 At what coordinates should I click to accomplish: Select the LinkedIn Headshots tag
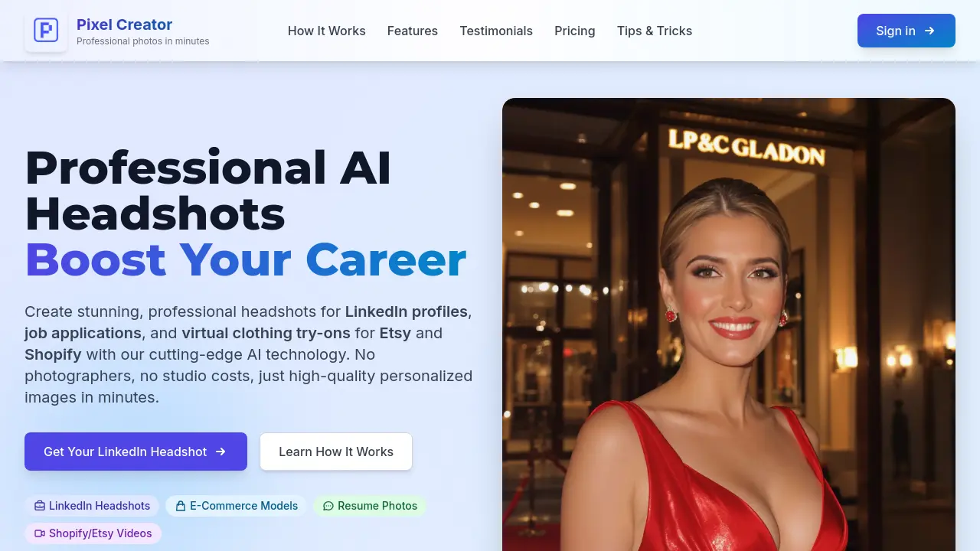point(92,506)
